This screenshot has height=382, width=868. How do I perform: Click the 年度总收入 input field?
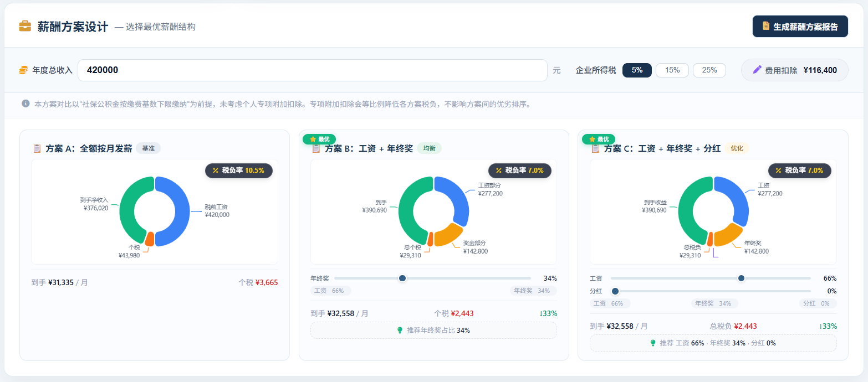coord(313,70)
